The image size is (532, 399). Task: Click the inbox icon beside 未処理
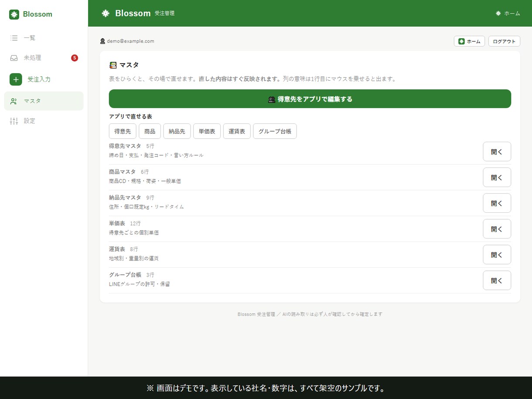click(14, 58)
